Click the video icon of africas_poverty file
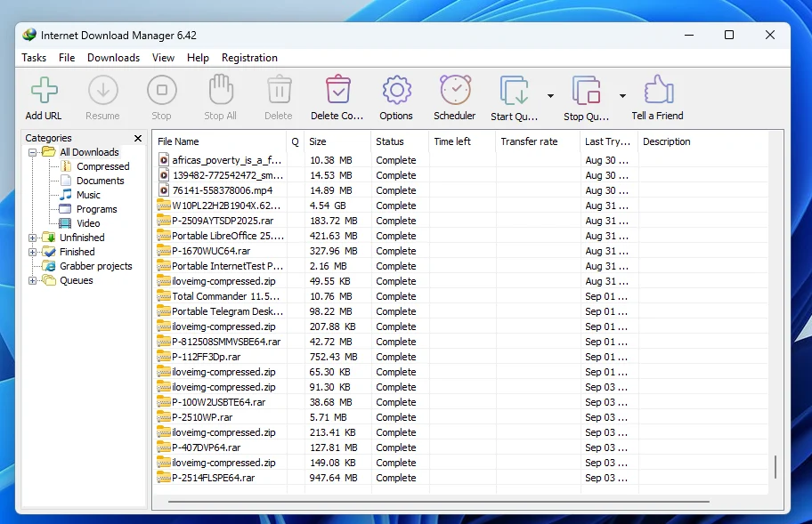The height and width of the screenshot is (524, 812). (x=164, y=160)
